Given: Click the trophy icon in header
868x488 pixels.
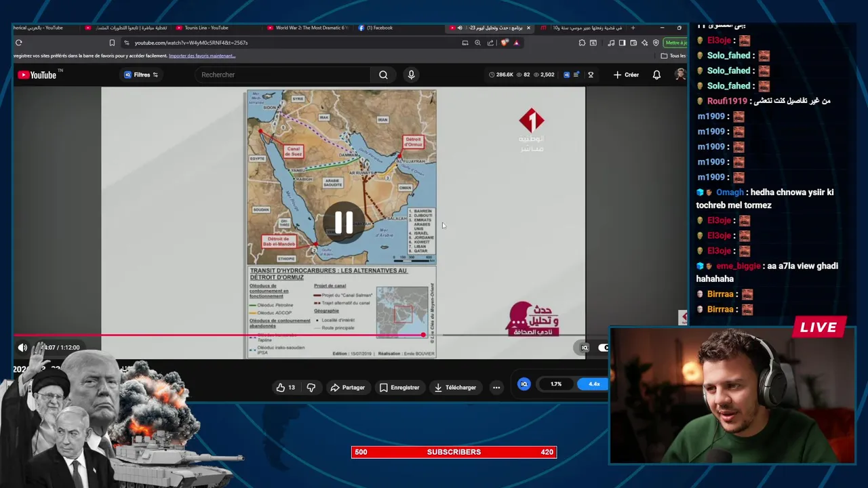Looking at the screenshot, I should [x=591, y=75].
